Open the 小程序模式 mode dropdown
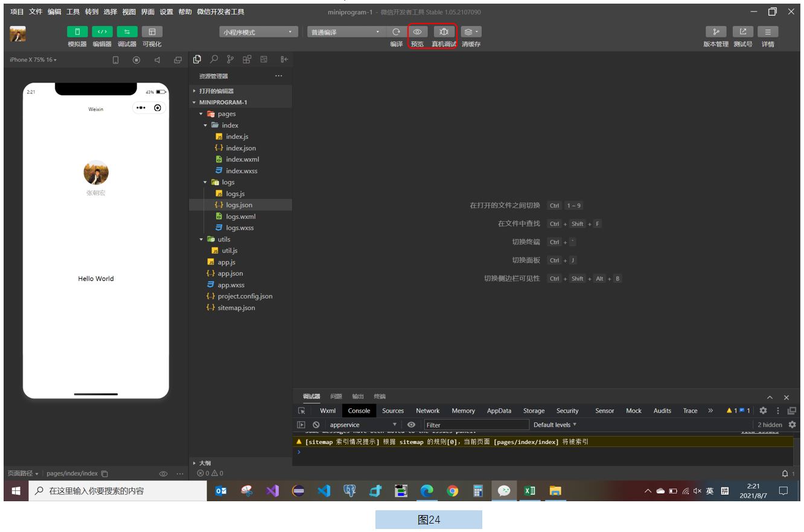The image size is (804, 532). pyautogui.click(x=258, y=32)
